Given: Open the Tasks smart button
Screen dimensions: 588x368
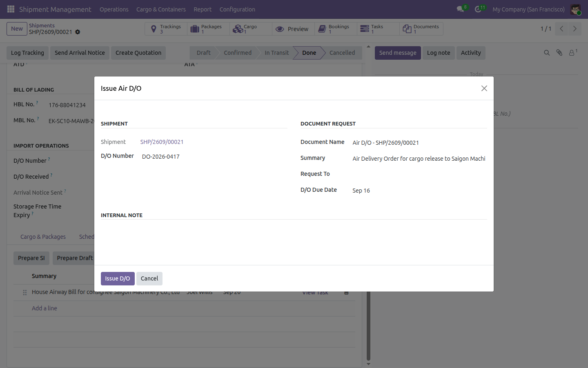Looking at the screenshot, I should click(x=379, y=29).
